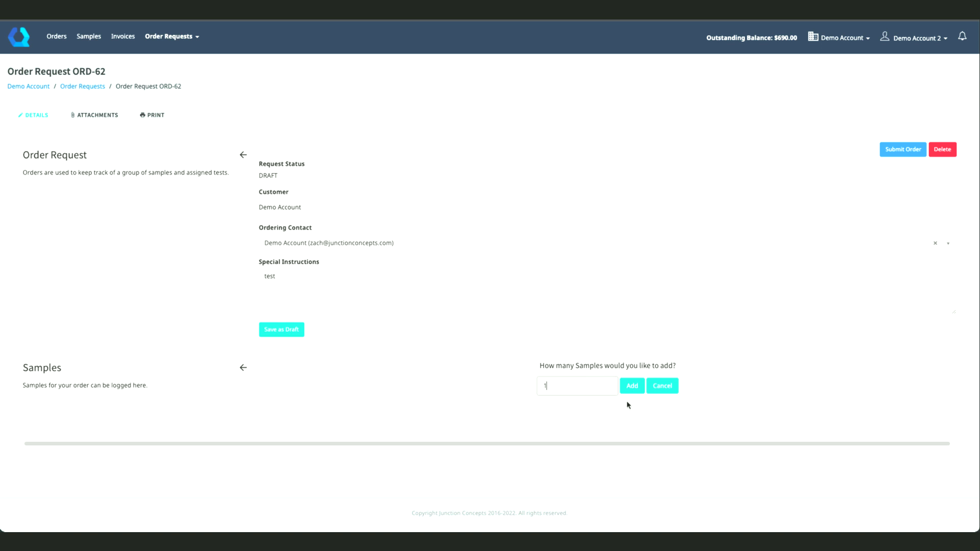Open the notifications bell
This screenshot has height=551, width=980.
click(x=962, y=36)
